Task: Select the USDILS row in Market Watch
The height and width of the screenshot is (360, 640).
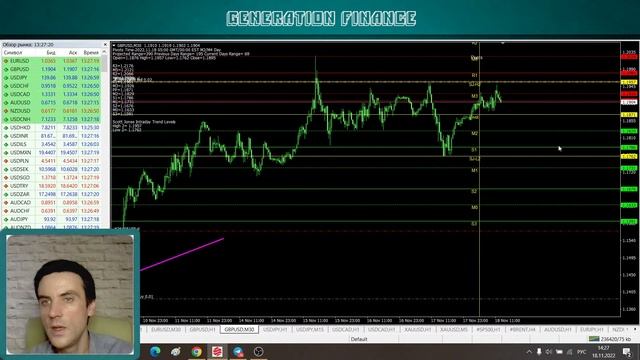Action: click(x=51, y=144)
